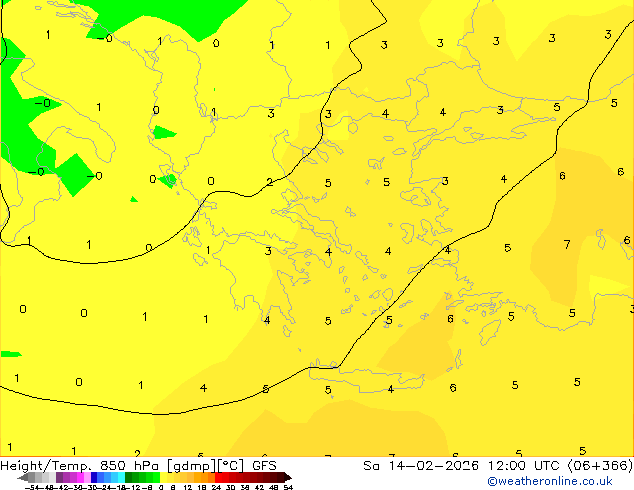
Task: Select the dark blue swatch in the color scale
Action: pos(94,477)
